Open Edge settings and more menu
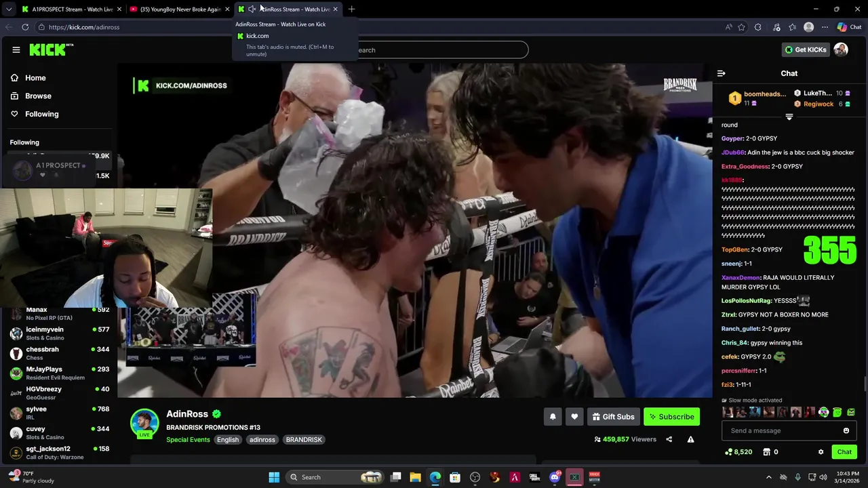Screen dimensions: 868x488 point(825,27)
